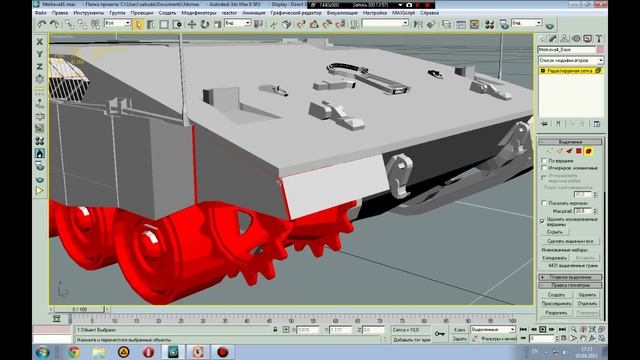Image resolution: width=640 pixels, height=360 pixels.
Task: Open the reference coordinate system dropdown
Action: pyautogui.click(x=238, y=23)
